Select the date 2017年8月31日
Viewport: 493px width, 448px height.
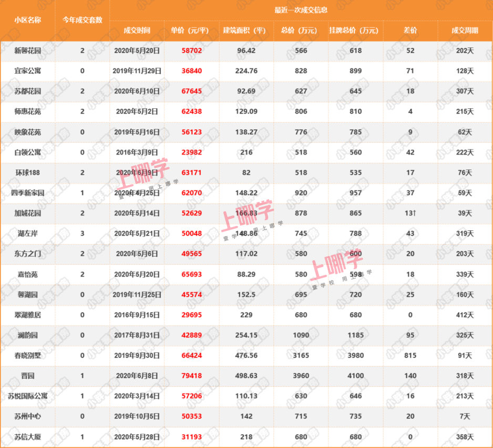coord(137,335)
